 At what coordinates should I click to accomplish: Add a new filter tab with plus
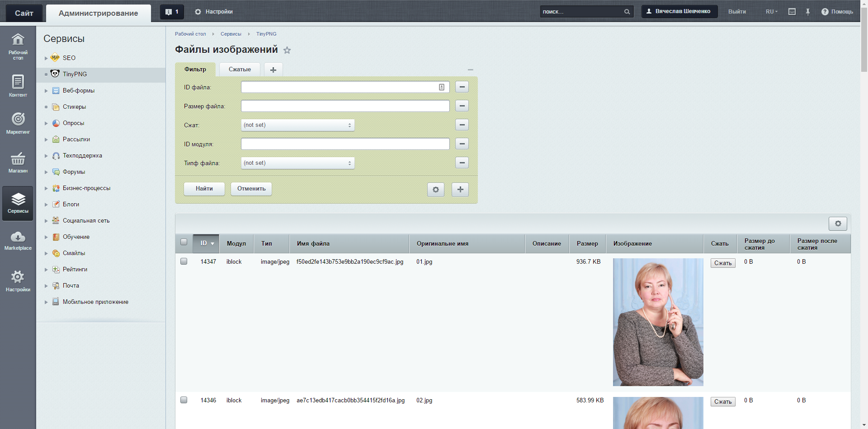coord(273,70)
